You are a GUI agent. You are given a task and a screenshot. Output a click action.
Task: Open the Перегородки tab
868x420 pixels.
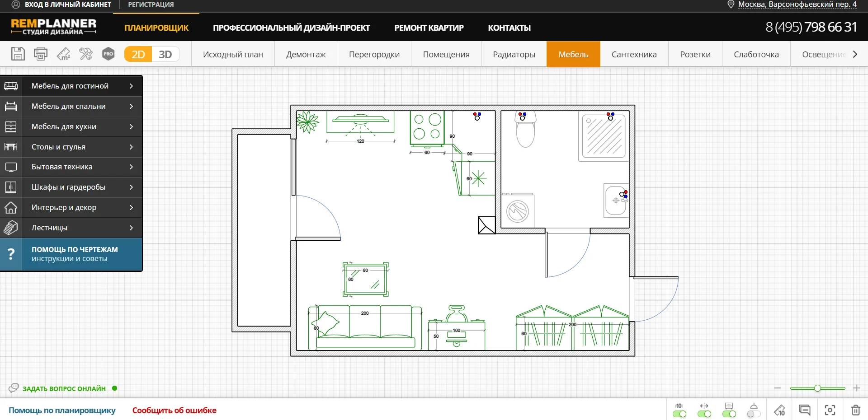tap(374, 54)
